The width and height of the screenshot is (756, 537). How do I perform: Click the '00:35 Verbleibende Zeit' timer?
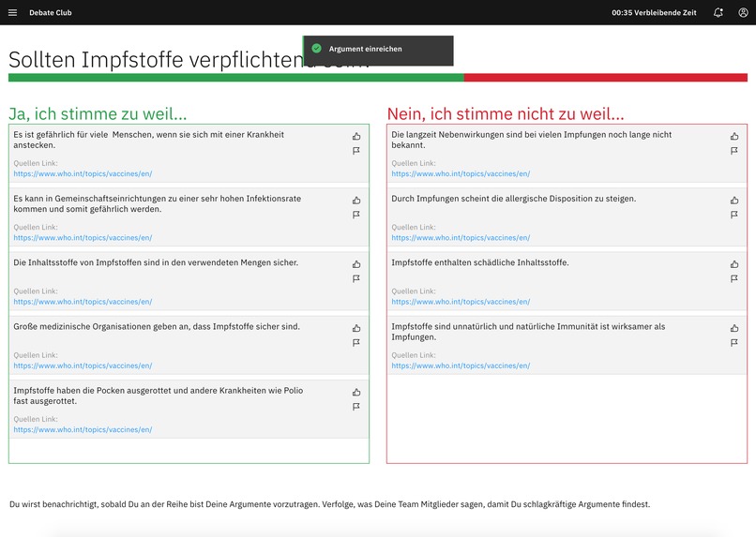pos(654,12)
